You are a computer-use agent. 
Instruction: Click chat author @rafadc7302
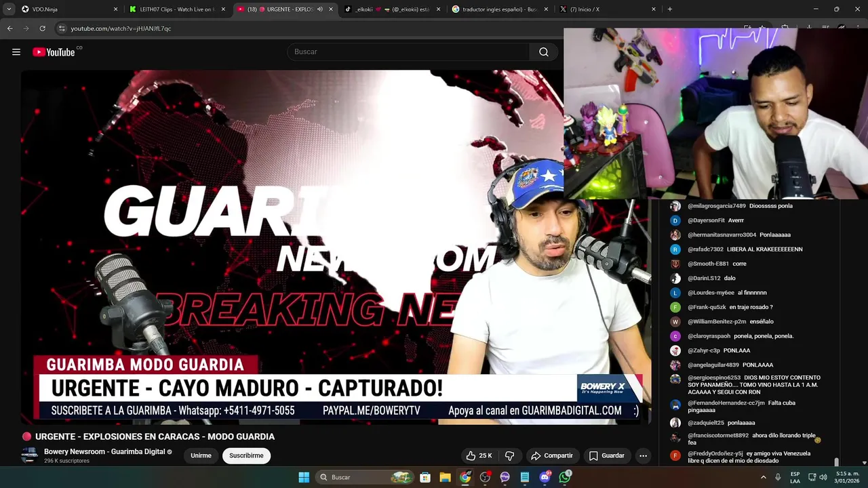(705, 249)
